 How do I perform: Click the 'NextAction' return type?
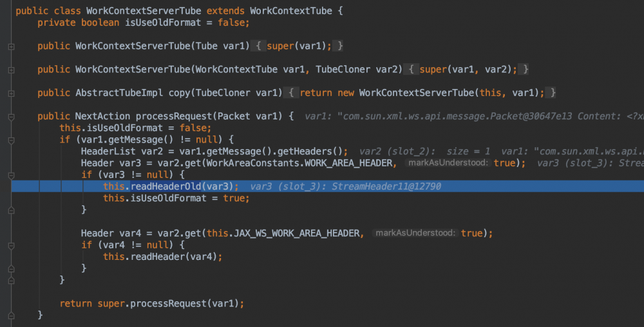pyautogui.click(x=102, y=116)
